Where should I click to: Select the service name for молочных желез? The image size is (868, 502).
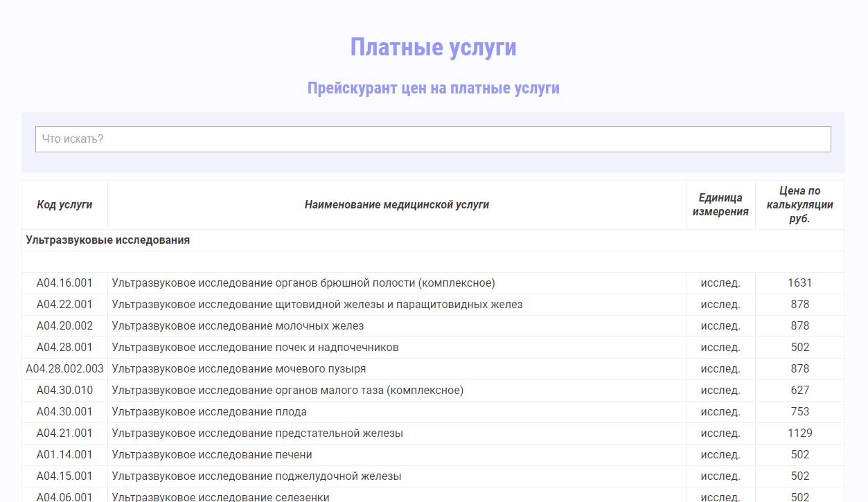point(238,326)
